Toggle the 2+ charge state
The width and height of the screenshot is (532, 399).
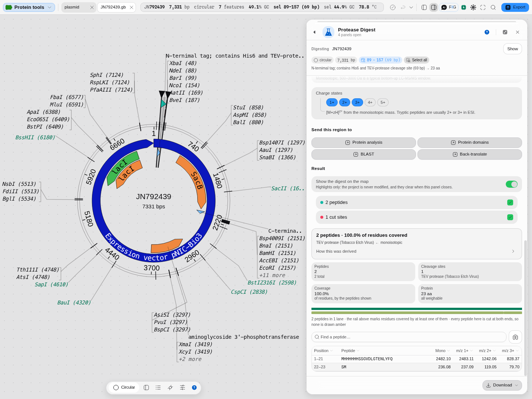coord(344,102)
